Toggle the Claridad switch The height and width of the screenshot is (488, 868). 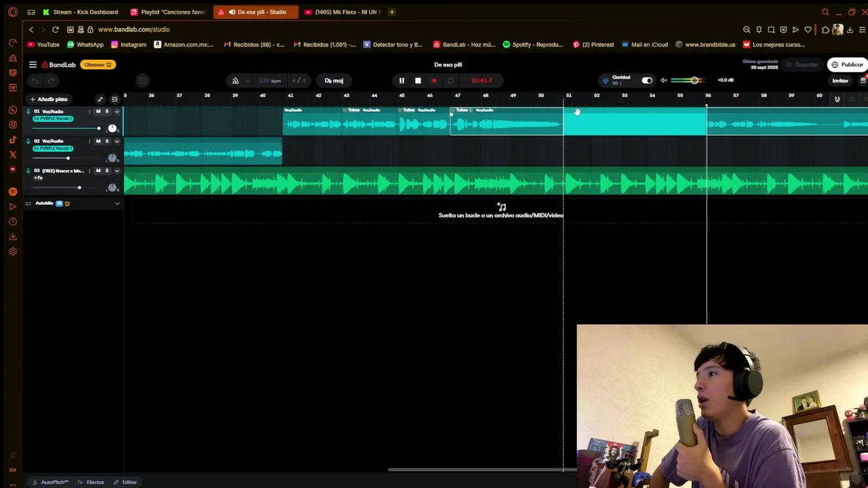click(647, 81)
